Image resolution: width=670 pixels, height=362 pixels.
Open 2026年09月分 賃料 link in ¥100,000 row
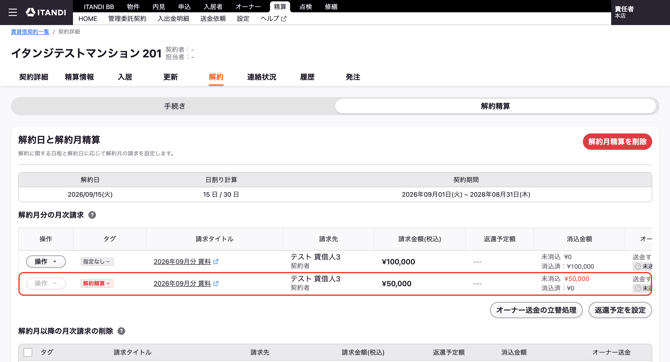tap(182, 262)
